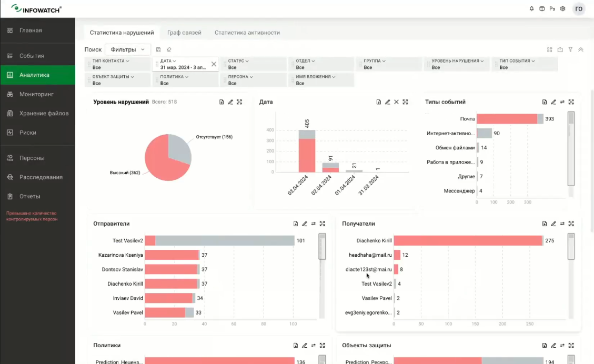This screenshot has height=364, width=594.
Task: Export the Типы событий widget
Action: coord(545,102)
